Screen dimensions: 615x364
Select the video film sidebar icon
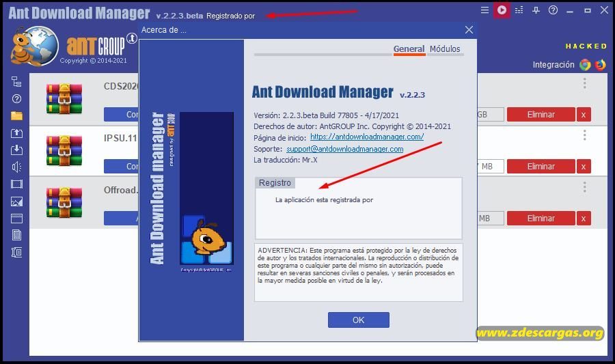point(16,184)
